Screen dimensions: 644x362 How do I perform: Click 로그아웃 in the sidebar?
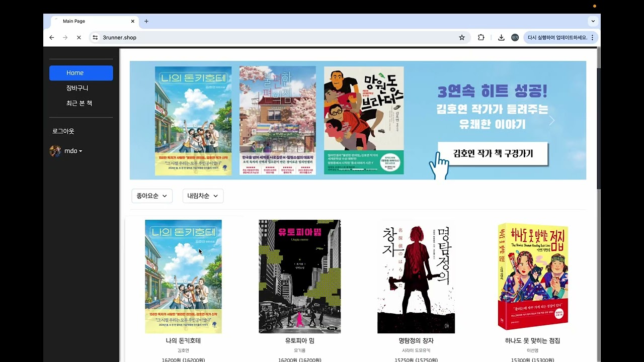tap(63, 131)
